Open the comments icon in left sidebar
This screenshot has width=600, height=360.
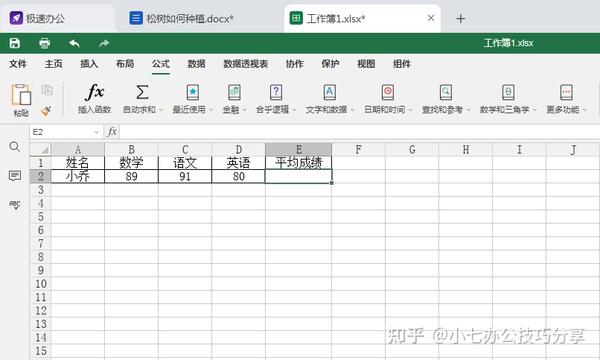pyautogui.click(x=15, y=176)
